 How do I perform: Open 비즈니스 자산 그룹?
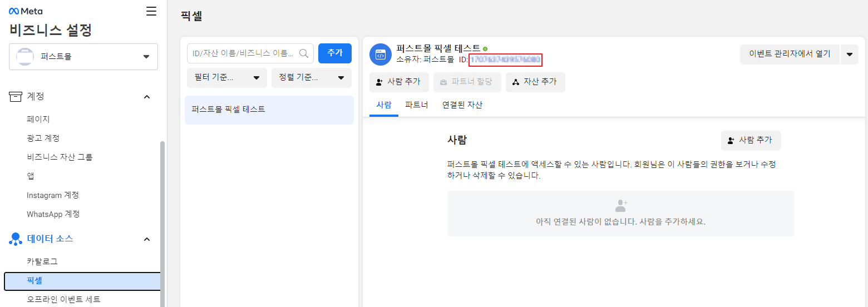point(60,157)
